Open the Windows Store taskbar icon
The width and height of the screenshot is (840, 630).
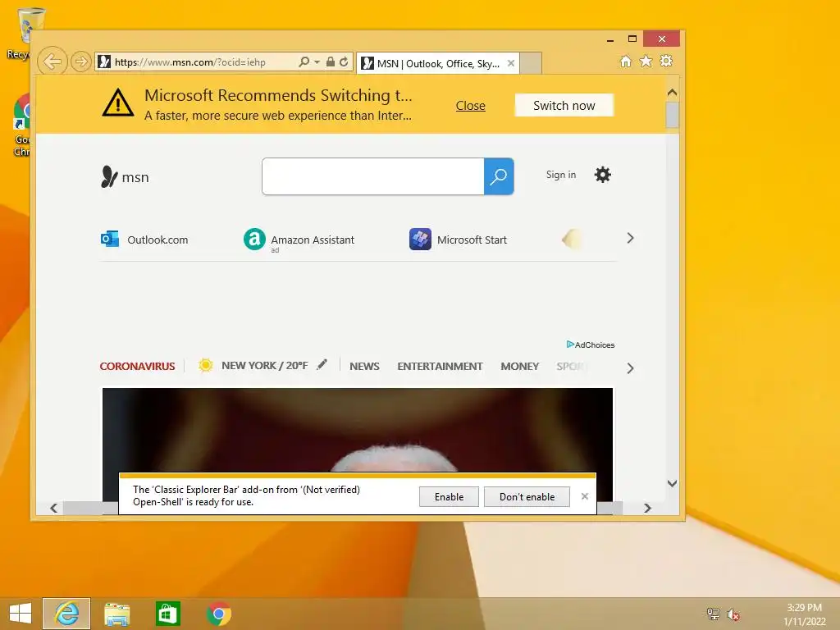pyautogui.click(x=167, y=614)
